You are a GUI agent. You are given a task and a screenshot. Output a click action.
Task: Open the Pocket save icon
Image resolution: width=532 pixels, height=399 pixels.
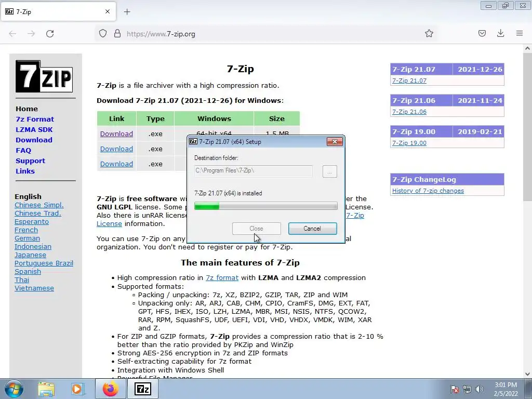pyautogui.click(x=482, y=33)
